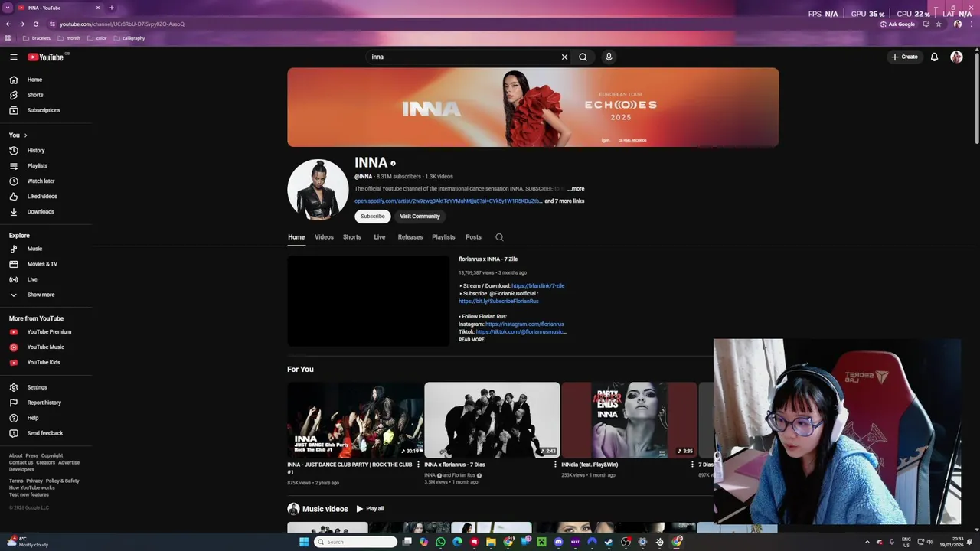Show and 7 more links
The image size is (980, 551).
click(564, 201)
